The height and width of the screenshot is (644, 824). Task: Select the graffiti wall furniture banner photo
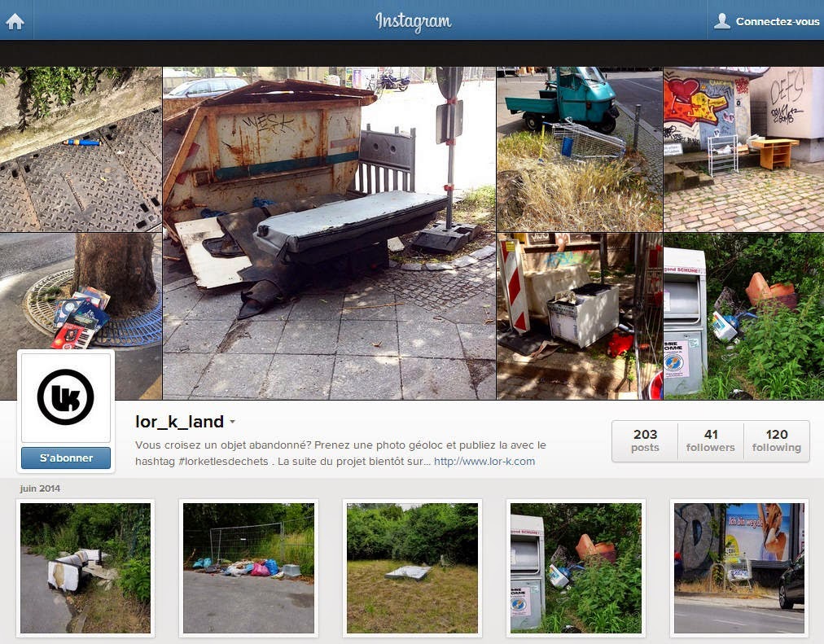[743, 149]
